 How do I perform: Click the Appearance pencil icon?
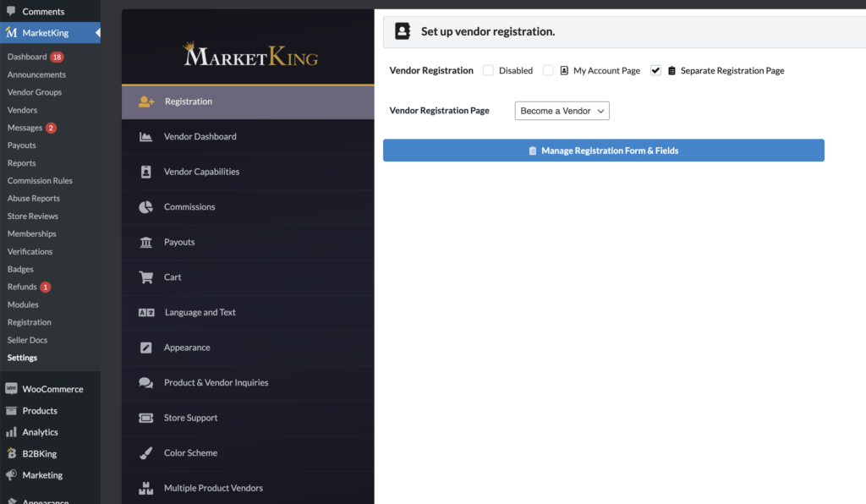pos(145,348)
